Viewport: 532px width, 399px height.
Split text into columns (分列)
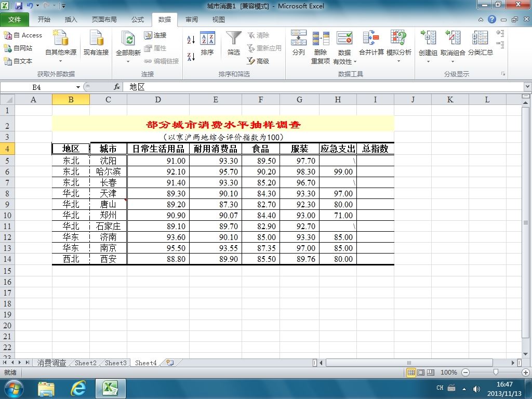point(299,43)
